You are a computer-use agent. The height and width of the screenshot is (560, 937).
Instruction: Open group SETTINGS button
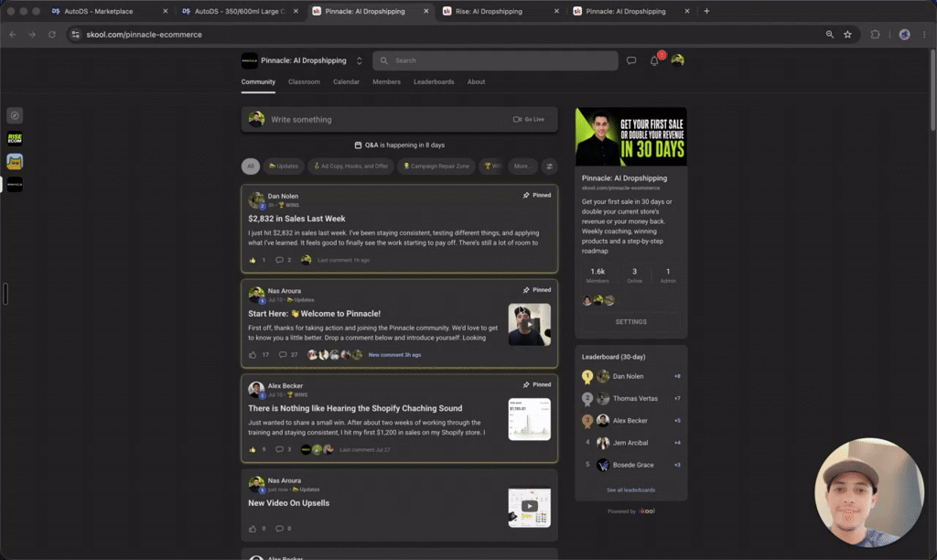(631, 321)
